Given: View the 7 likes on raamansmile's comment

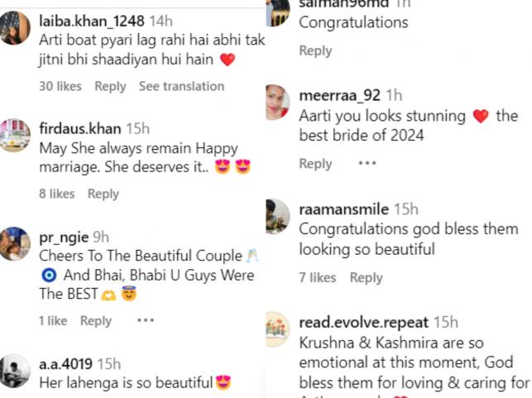Looking at the screenshot, I should click(x=318, y=278).
